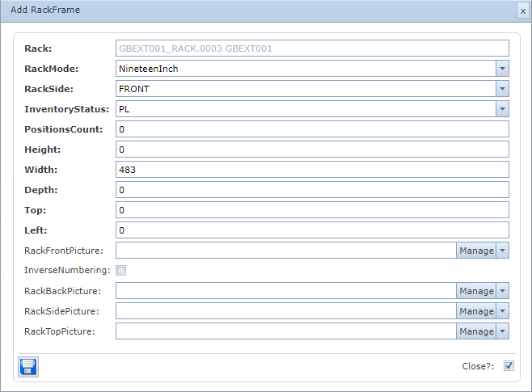Open RackBackPicture arrow next to Manage
This screenshot has width=532, height=392.
coord(503,291)
